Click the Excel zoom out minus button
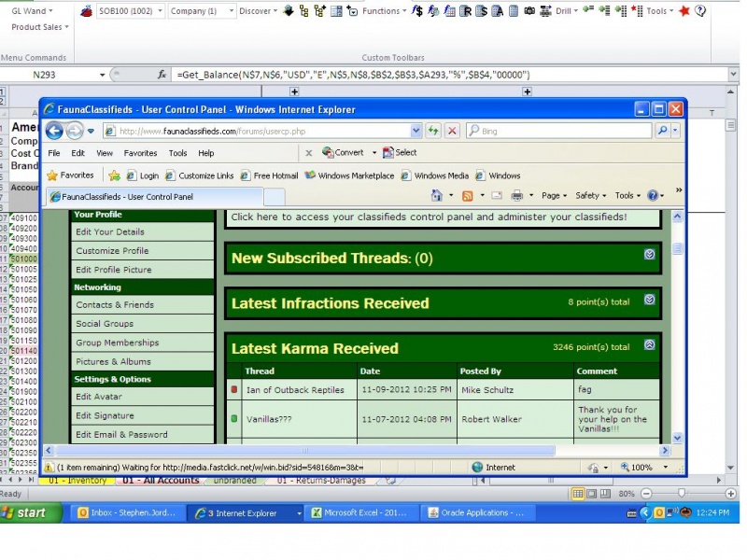Image resolution: width=747 pixels, height=560 pixels. (x=646, y=494)
